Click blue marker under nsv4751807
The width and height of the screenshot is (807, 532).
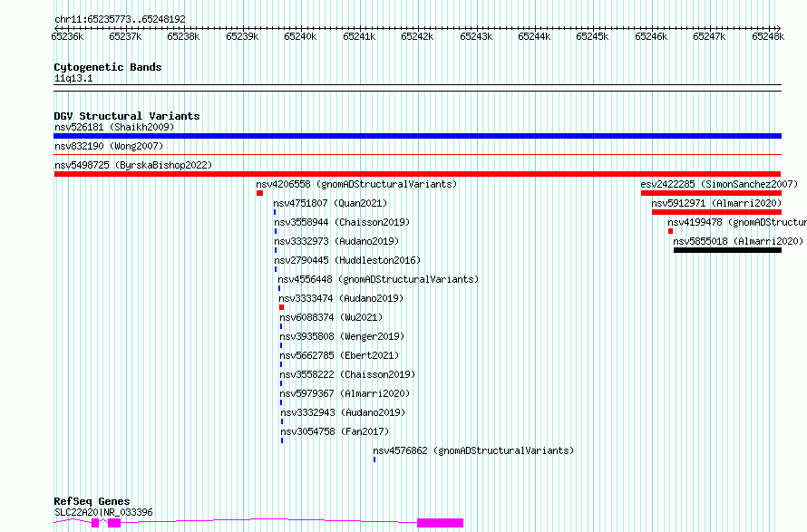(275, 212)
